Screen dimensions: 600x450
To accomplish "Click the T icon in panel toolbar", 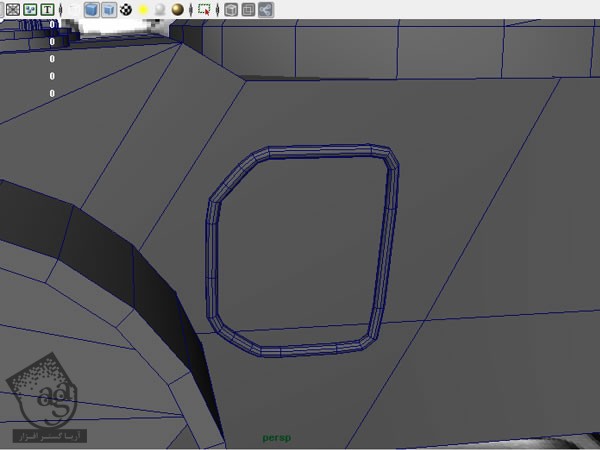I will pos(47,9).
